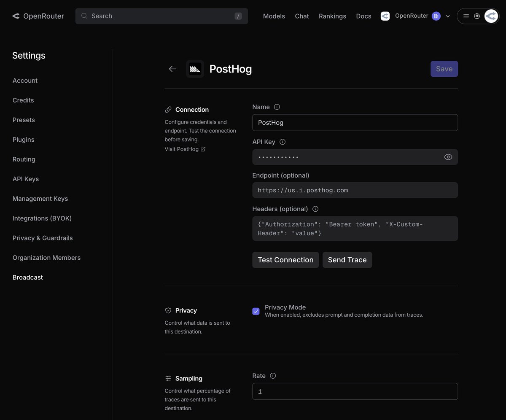Click the info icon beside API Key

[283, 142]
